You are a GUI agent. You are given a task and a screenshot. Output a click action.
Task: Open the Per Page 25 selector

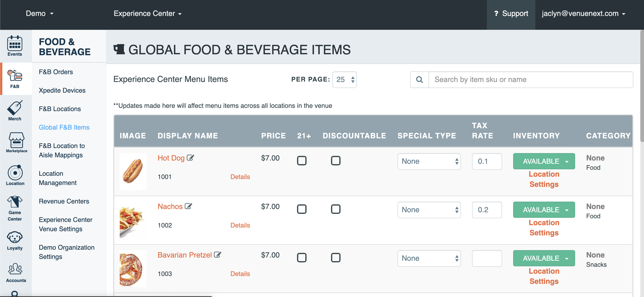(x=344, y=80)
